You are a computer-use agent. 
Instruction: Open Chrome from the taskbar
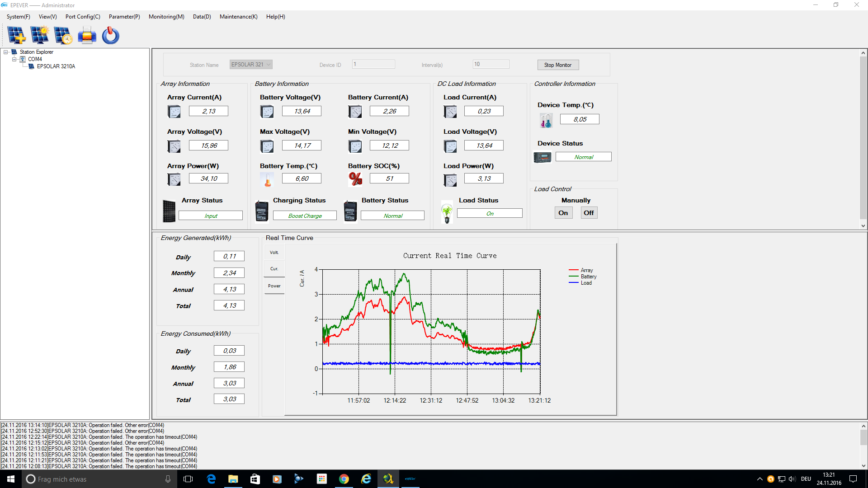click(344, 479)
